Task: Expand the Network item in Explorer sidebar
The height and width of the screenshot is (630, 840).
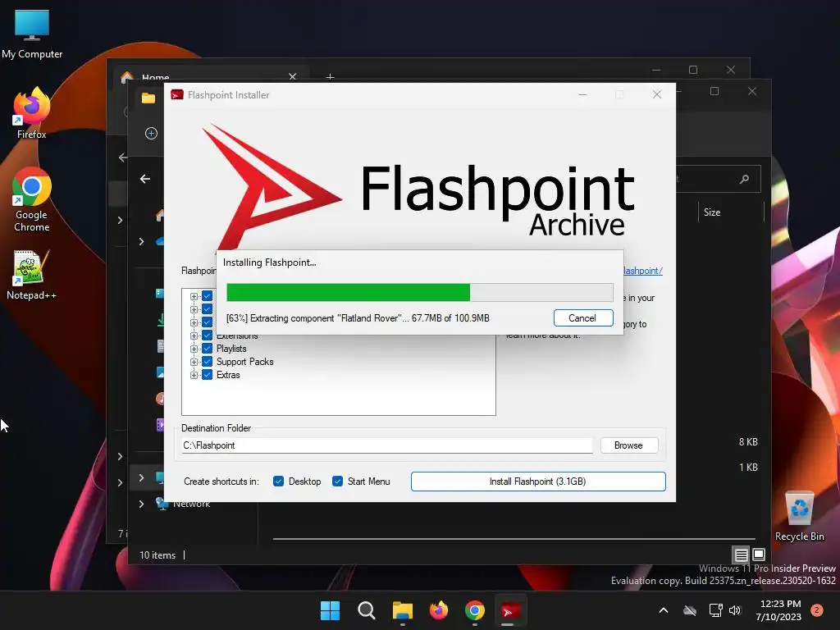Action: (141, 504)
